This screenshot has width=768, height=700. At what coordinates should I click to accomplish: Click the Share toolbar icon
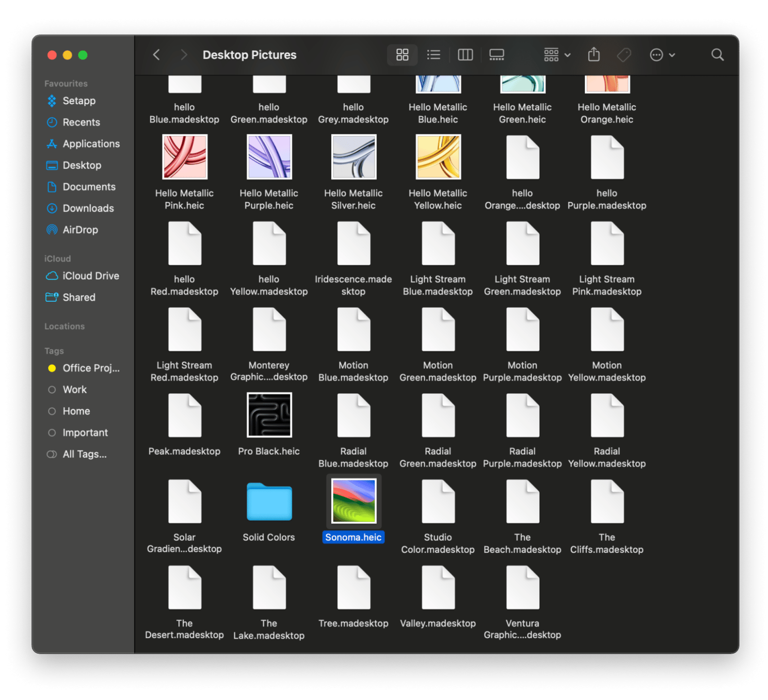point(594,55)
